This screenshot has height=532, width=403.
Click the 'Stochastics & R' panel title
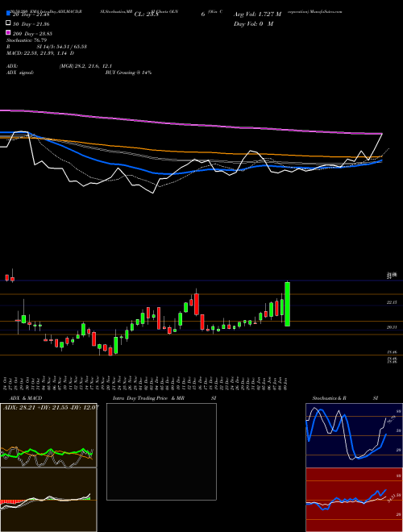pyautogui.click(x=329, y=398)
